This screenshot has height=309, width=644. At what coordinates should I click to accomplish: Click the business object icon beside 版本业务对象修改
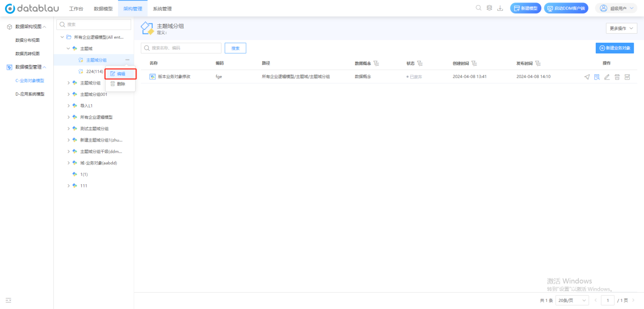click(x=152, y=76)
